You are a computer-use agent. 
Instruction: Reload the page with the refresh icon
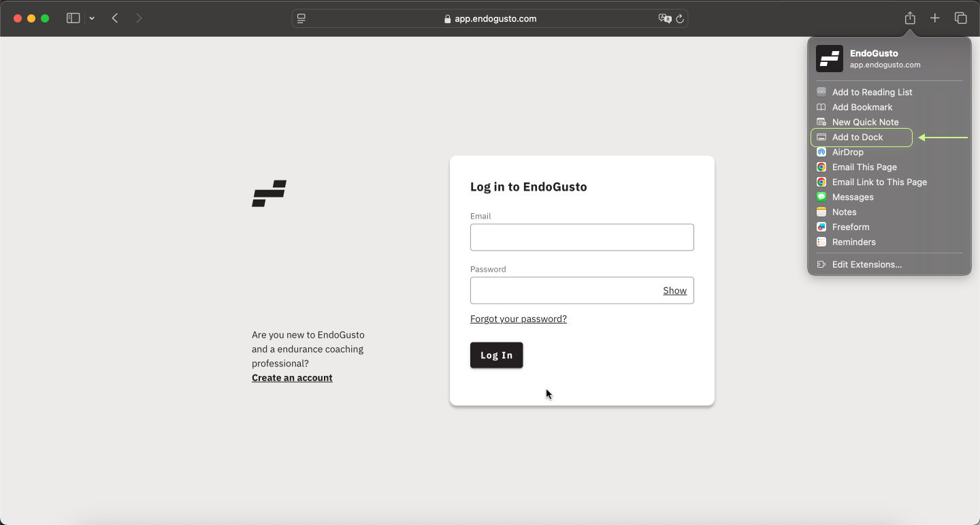coord(680,18)
